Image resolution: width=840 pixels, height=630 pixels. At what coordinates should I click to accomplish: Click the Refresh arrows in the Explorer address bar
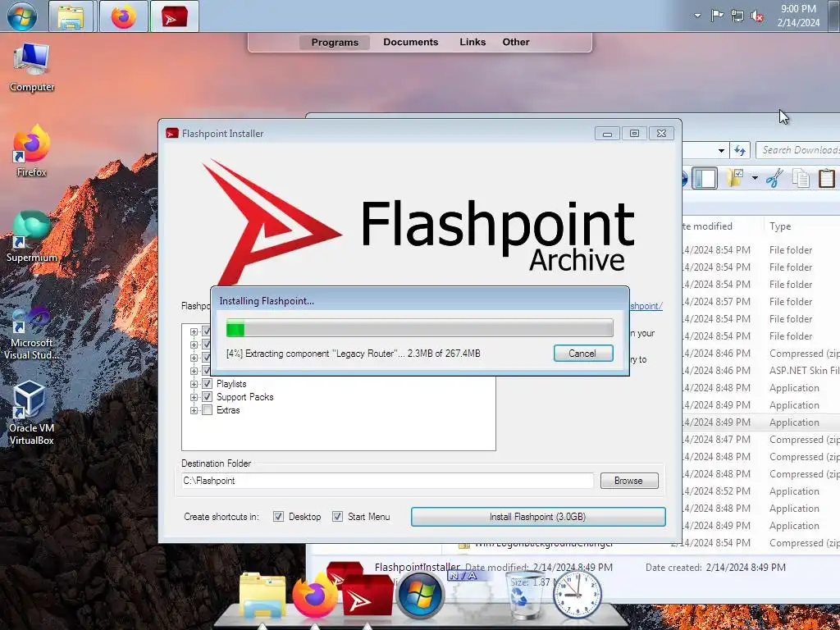coord(740,151)
